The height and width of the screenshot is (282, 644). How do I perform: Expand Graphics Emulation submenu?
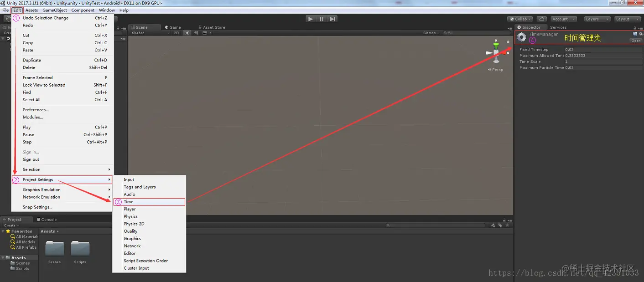pyautogui.click(x=62, y=190)
